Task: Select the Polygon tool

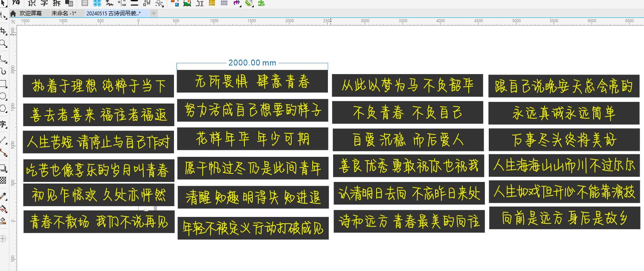Action: pos(3,109)
